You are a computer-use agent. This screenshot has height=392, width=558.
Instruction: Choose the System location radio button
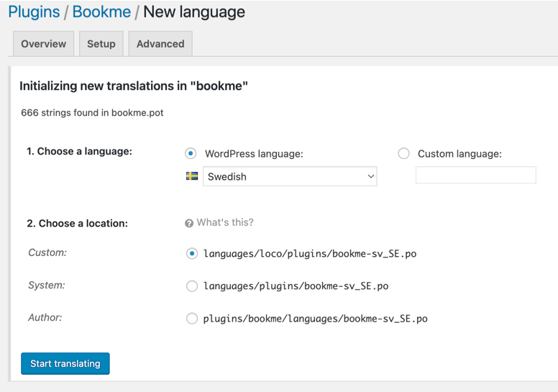coord(191,286)
